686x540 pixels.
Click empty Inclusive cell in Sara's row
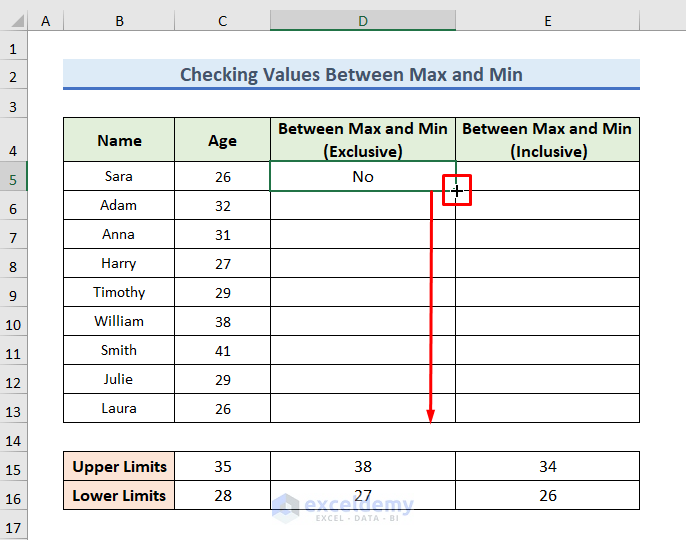547,176
